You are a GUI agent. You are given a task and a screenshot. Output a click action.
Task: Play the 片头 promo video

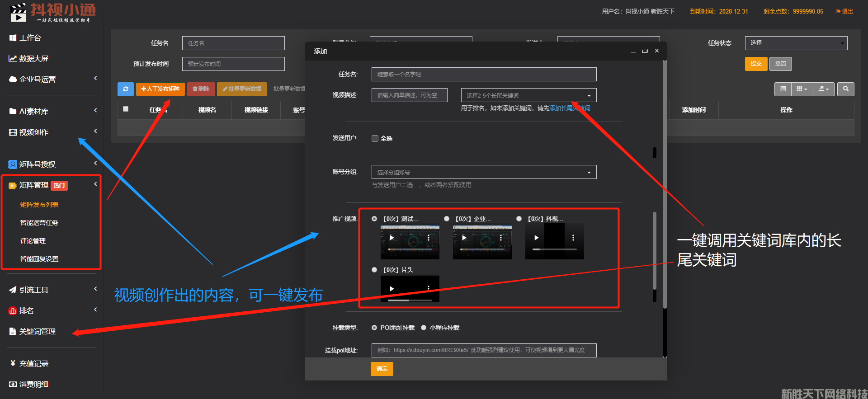pyautogui.click(x=392, y=289)
